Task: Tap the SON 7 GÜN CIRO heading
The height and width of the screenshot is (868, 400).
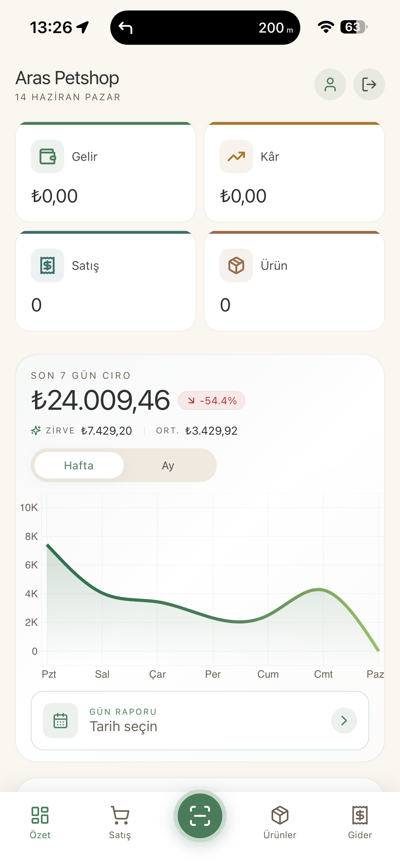Action: pyautogui.click(x=81, y=375)
